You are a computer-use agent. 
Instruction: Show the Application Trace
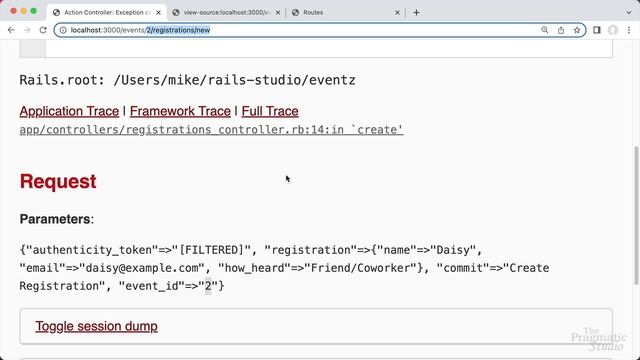(x=69, y=111)
